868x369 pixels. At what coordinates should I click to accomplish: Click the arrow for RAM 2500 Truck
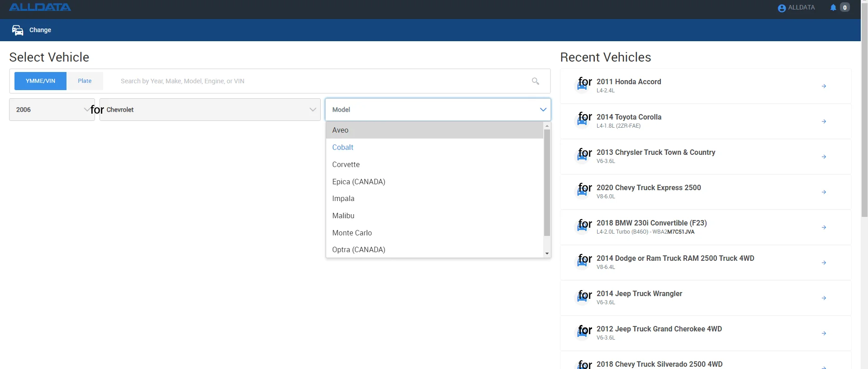(824, 263)
